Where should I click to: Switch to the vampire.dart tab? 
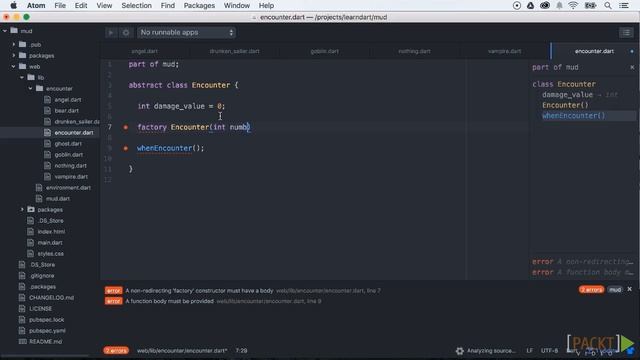[x=504, y=51]
